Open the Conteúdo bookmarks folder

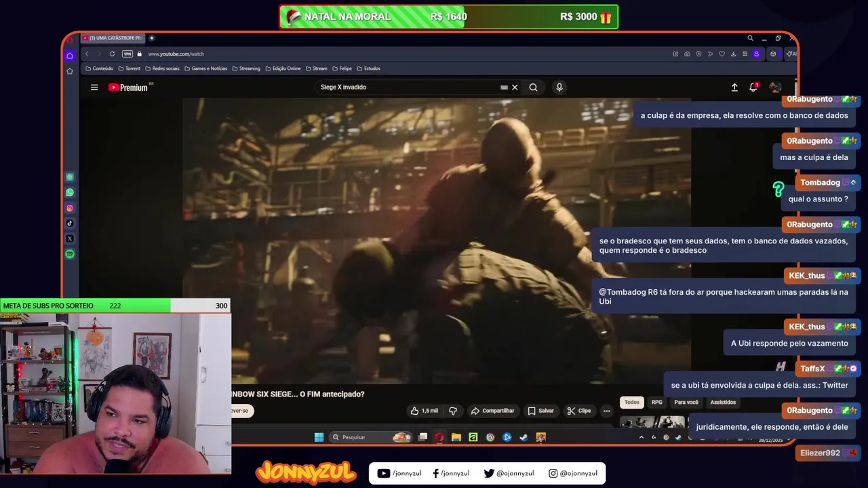click(x=100, y=68)
